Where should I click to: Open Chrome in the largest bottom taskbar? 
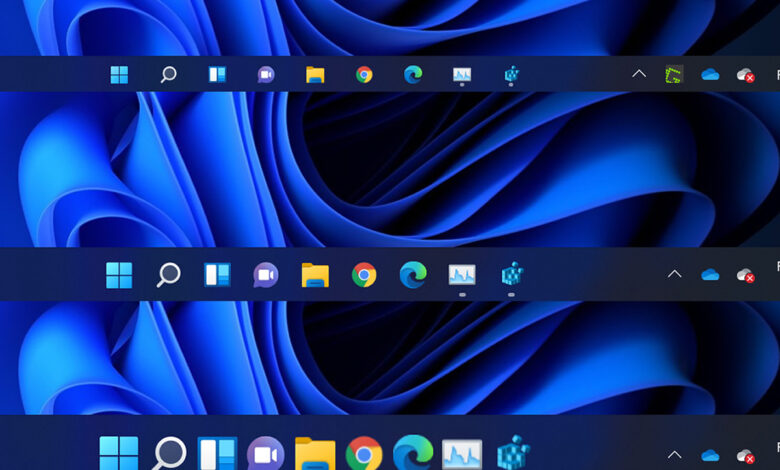364,454
